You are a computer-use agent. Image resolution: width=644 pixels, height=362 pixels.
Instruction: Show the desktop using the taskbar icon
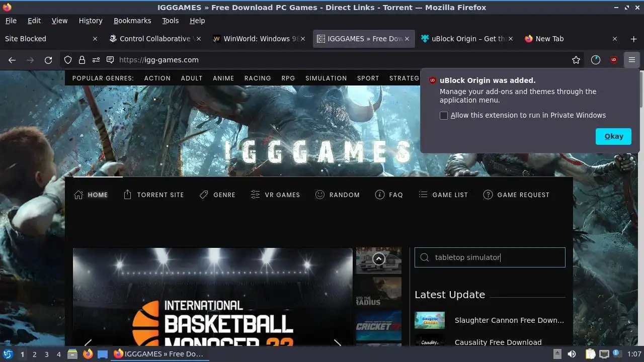[103, 354]
